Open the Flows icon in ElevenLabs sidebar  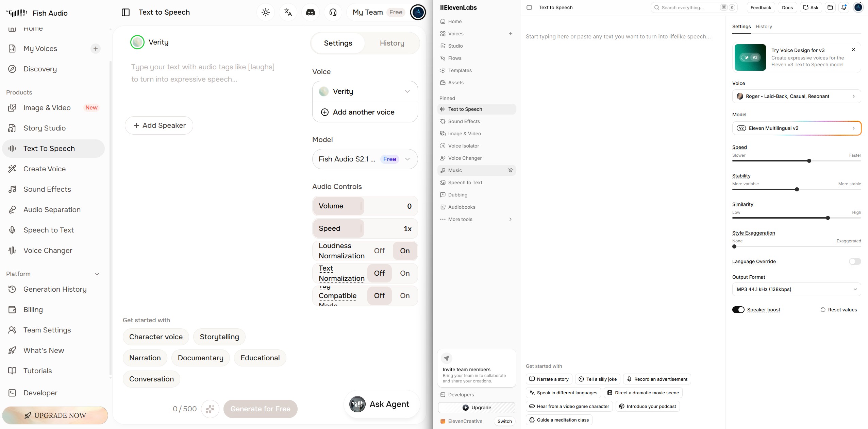443,58
